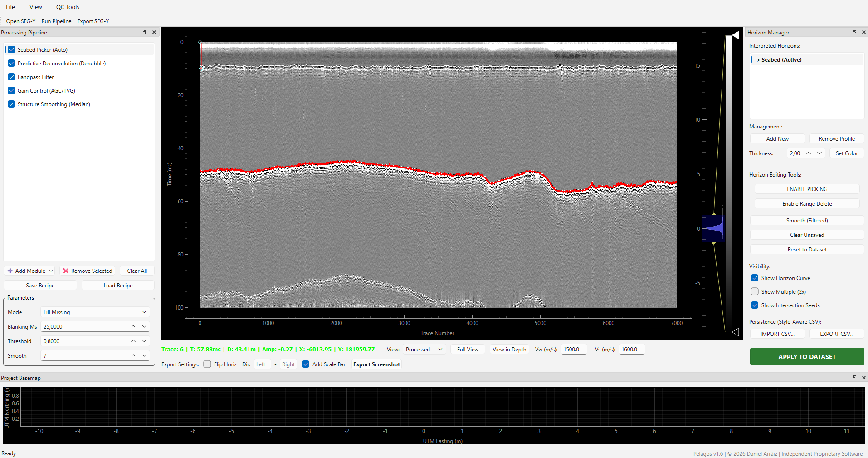
Task: Uncheck Structure Smoothing (Median) in pipeline
Action: pyautogui.click(x=11, y=104)
